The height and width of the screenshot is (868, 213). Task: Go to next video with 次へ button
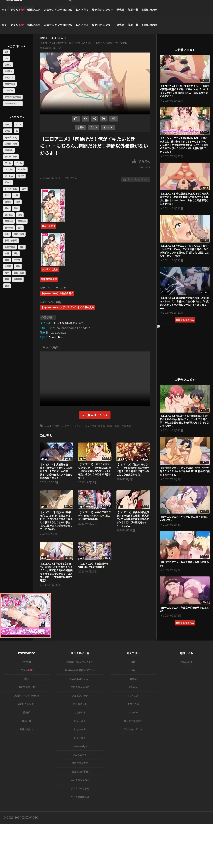tap(94, 128)
